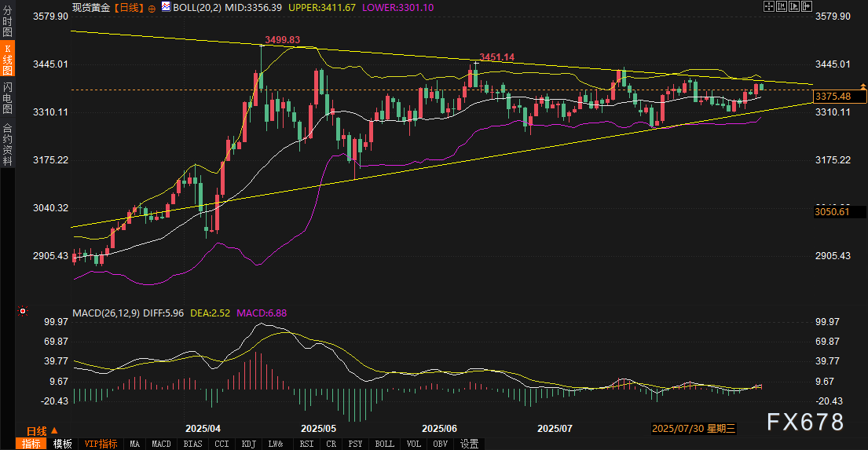
Task: Open the 合约资料 sidebar tab
Action: [x=7, y=144]
